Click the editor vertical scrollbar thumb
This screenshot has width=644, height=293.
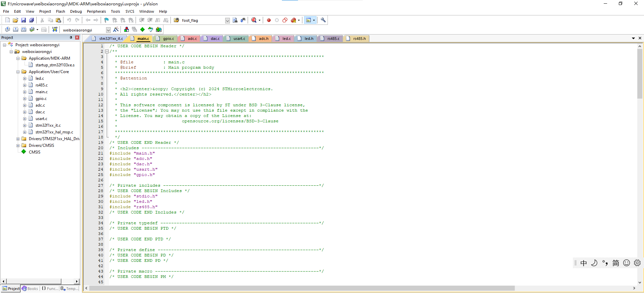tap(640, 74)
